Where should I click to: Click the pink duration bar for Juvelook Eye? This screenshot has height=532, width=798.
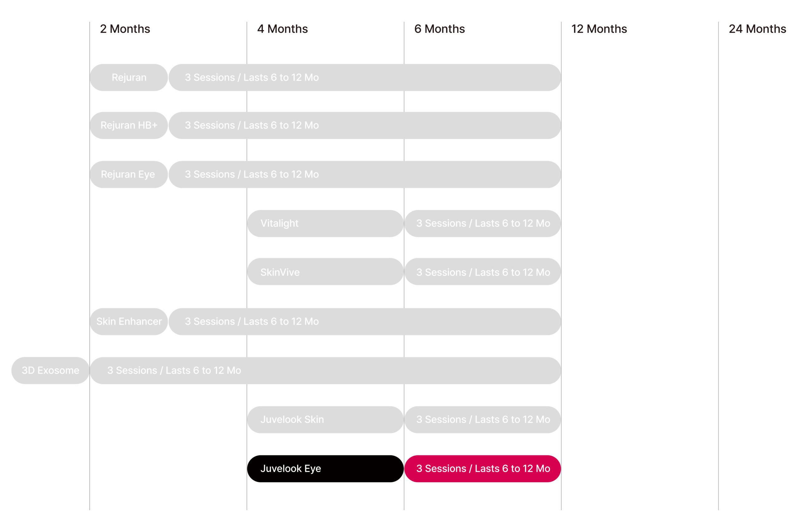483,468
